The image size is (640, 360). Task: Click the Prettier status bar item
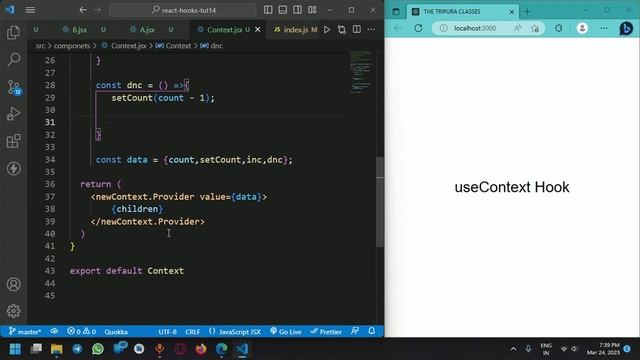[x=326, y=331]
